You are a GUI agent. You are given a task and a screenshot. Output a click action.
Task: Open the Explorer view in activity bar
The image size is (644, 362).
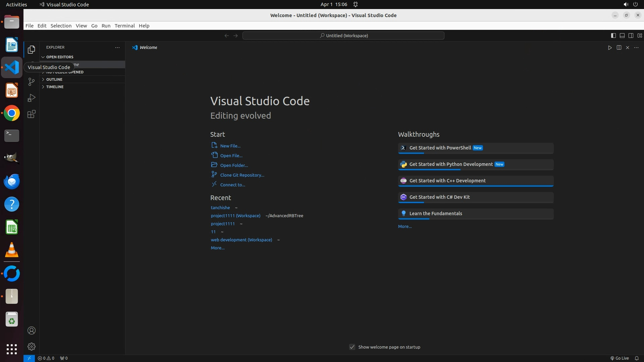[32, 50]
